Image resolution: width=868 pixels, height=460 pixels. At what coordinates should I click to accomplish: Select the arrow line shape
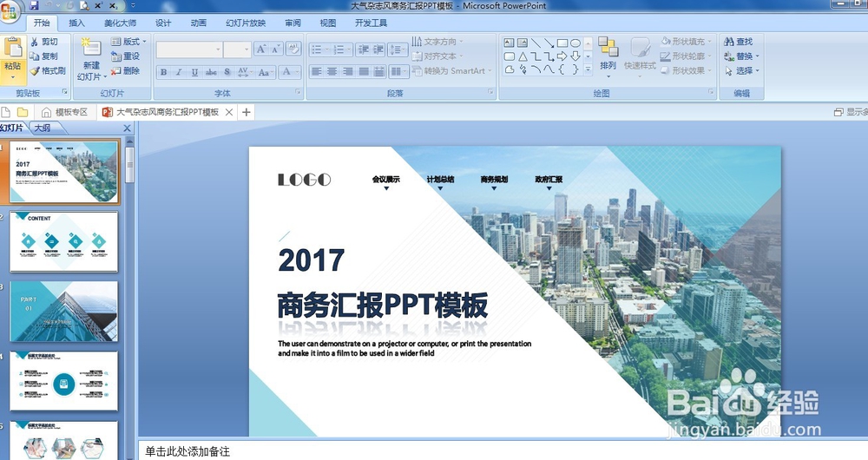549,43
